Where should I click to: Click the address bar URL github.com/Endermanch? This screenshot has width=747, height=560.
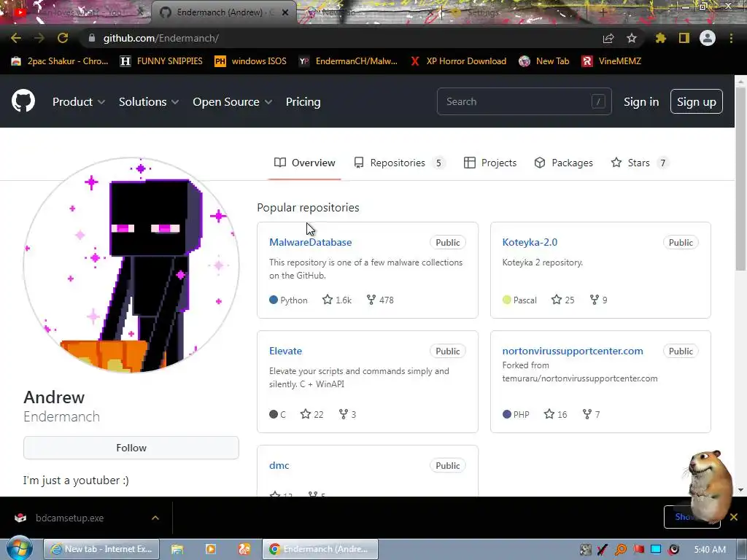point(161,38)
